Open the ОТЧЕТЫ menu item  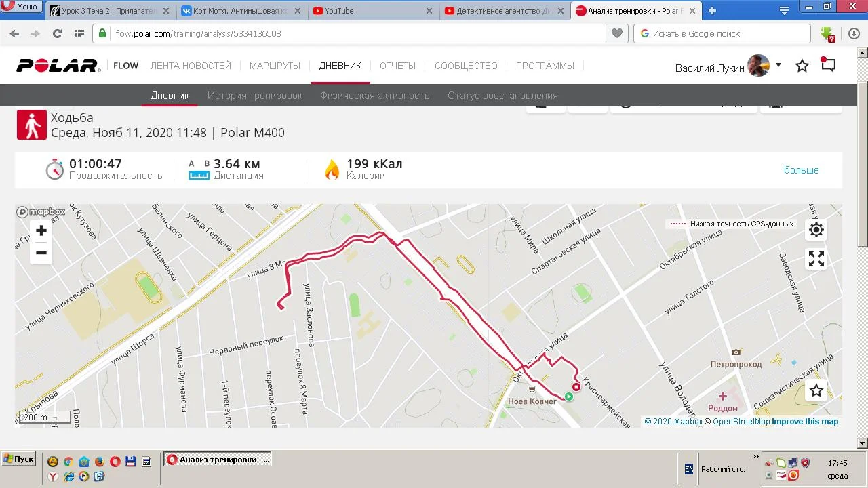point(397,66)
